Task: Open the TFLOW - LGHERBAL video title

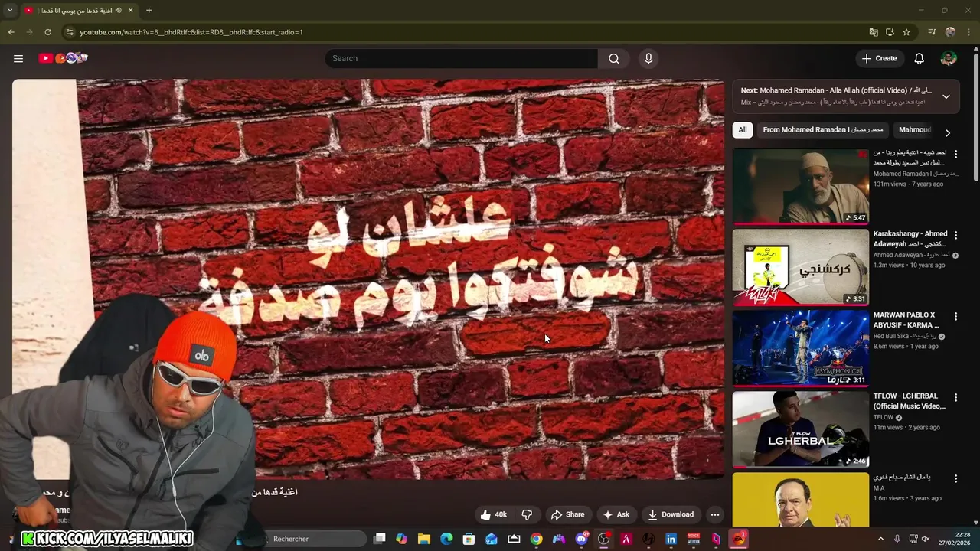Action: pyautogui.click(x=910, y=401)
